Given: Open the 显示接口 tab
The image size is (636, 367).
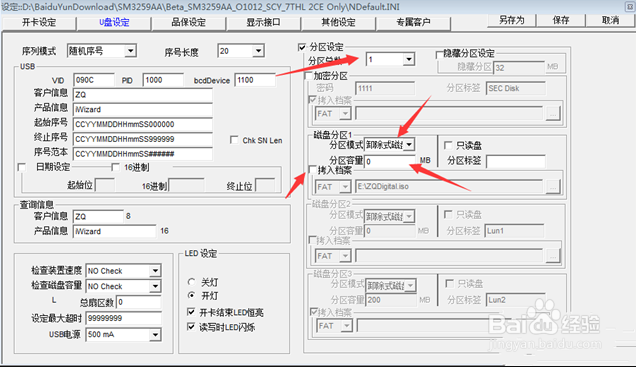Looking at the screenshot, I should click(263, 22).
